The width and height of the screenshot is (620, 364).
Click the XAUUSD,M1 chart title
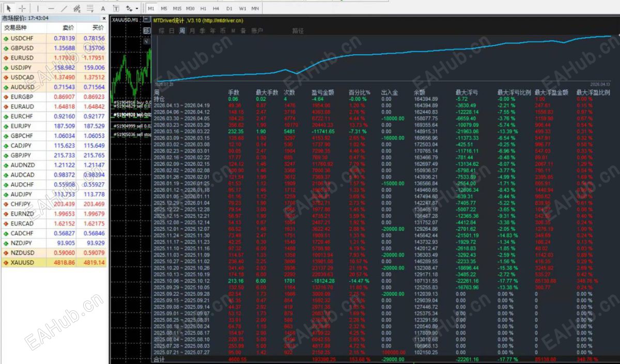(x=126, y=20)
